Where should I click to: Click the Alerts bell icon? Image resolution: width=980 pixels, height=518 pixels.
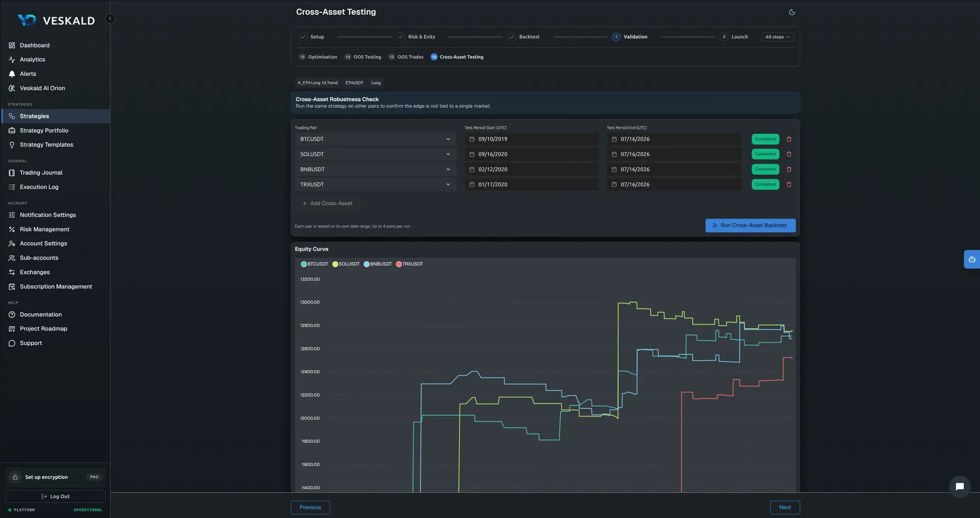pyautogui.click(x=12, y=74)
